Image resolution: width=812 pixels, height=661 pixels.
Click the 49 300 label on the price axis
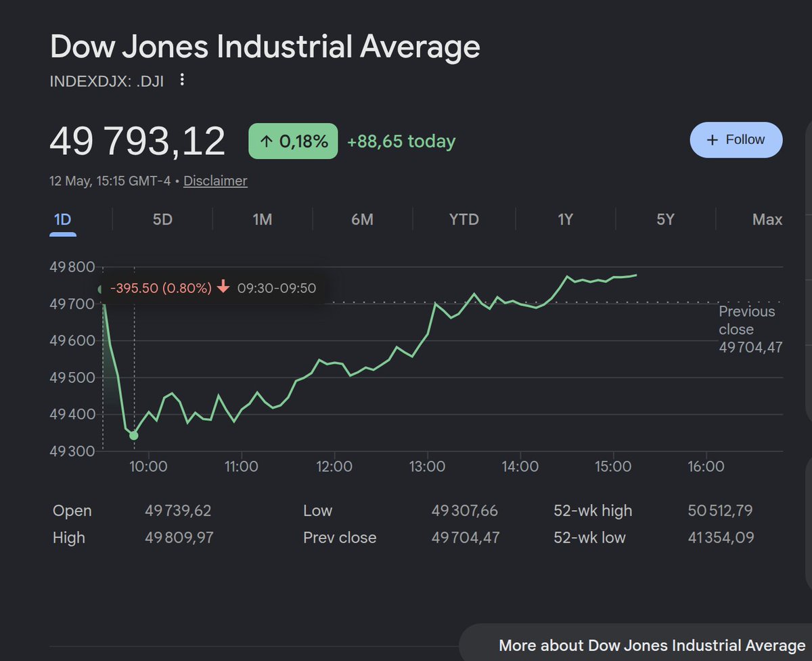pos(72,451)
